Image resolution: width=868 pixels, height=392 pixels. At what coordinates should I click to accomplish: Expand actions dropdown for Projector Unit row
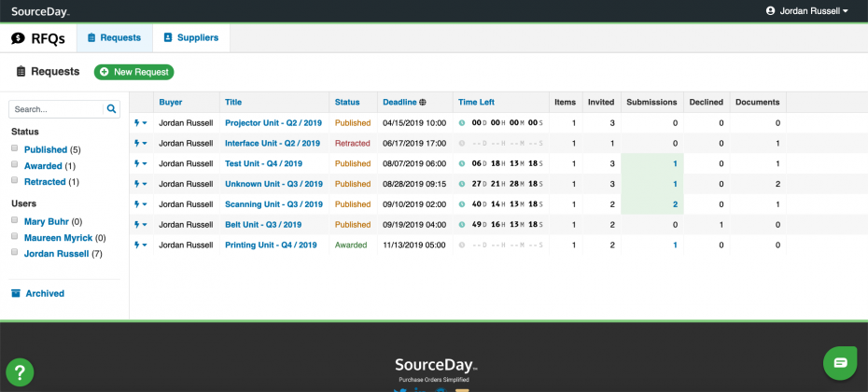[x=141, y=123]
